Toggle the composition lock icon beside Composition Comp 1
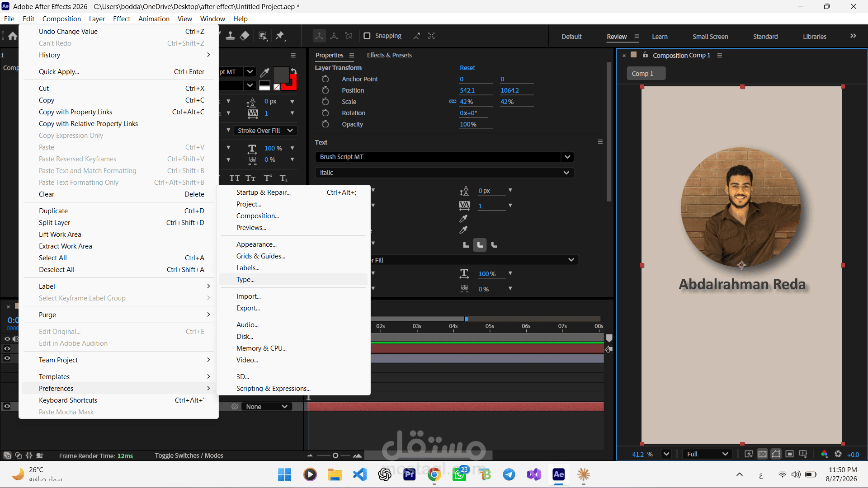The image size is (868, 488). 645,55
